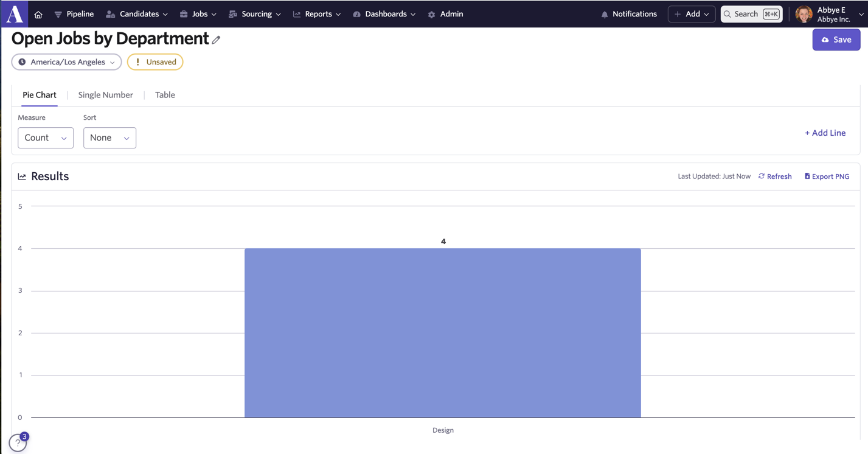Click the Abbye logo icon

click(x=15, y=13)
